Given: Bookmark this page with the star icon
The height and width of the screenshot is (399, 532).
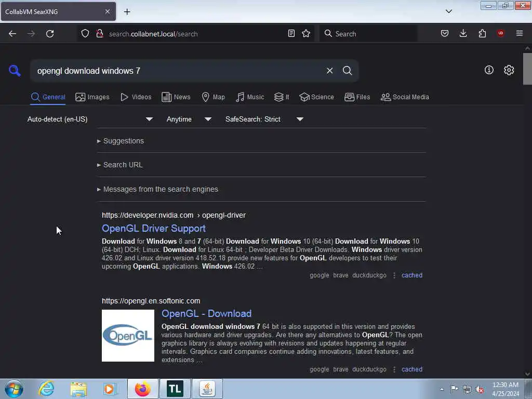Looking at the screenshot, I should (306, 33).
